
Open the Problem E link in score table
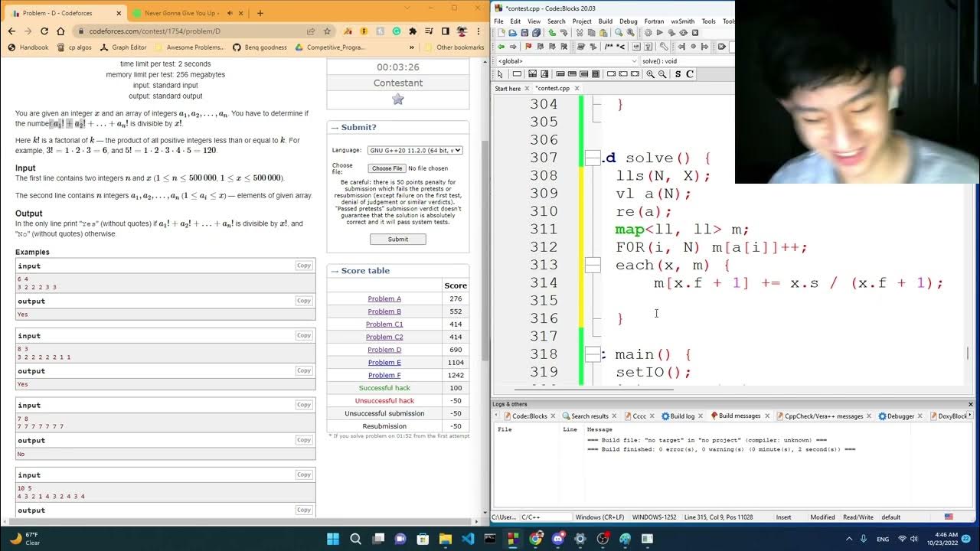pos(384,363)
